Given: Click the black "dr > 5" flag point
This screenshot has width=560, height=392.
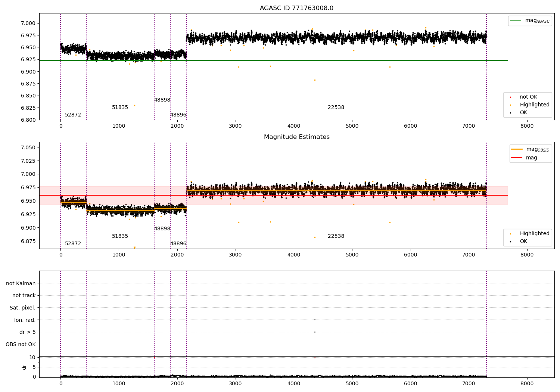Looking at the screenshot, I should [x=315, y=332].
